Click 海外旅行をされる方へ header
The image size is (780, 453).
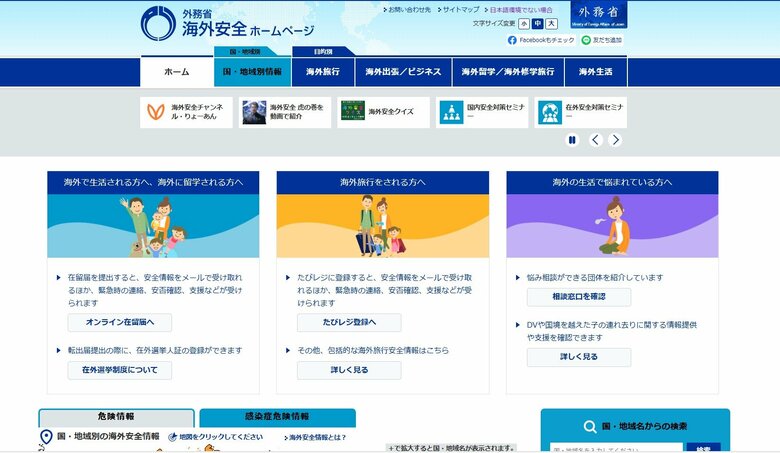tap(383, 182)
